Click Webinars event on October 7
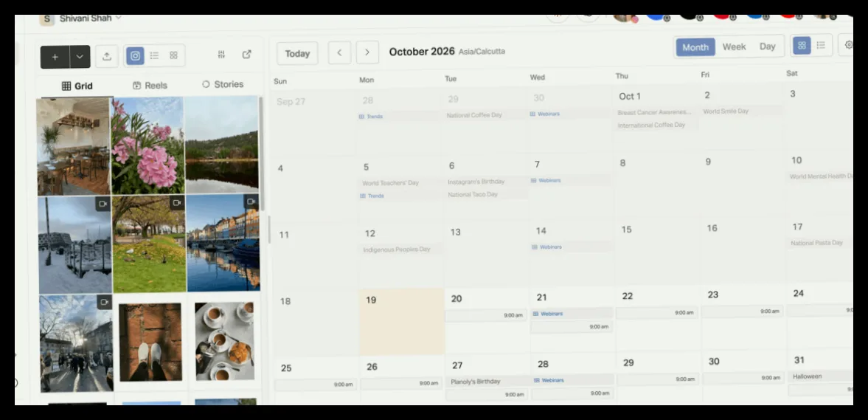The width and height of the screenshot is (868, 420). coord(546,180)
